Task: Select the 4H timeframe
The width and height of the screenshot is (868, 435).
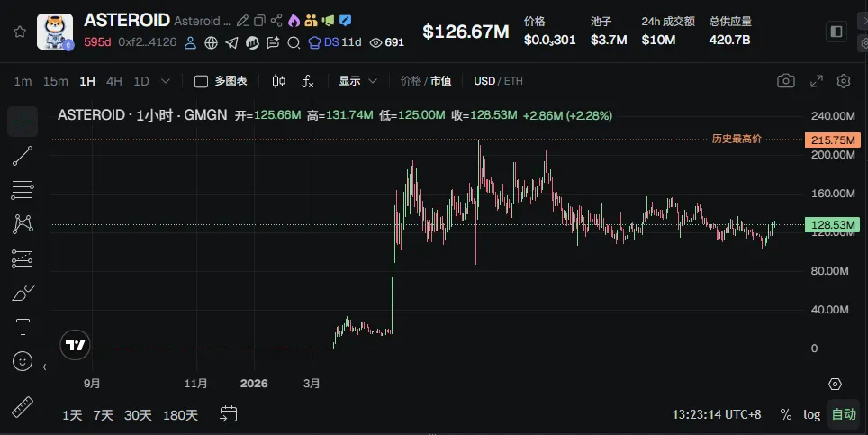Action: (114, 81)
